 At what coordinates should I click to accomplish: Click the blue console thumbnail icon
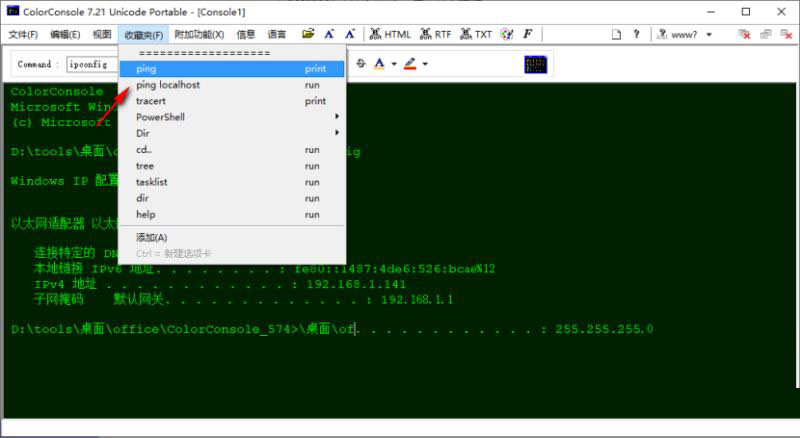coord(536,64)
